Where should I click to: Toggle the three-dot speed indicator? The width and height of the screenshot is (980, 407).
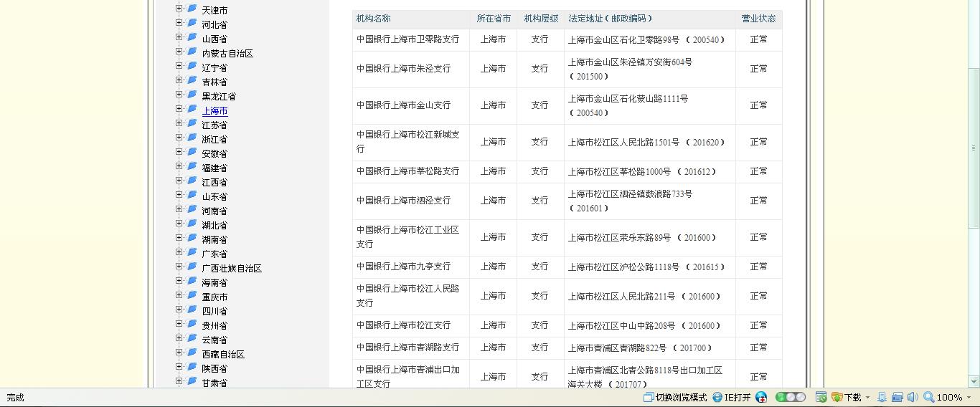click(791, 397)
